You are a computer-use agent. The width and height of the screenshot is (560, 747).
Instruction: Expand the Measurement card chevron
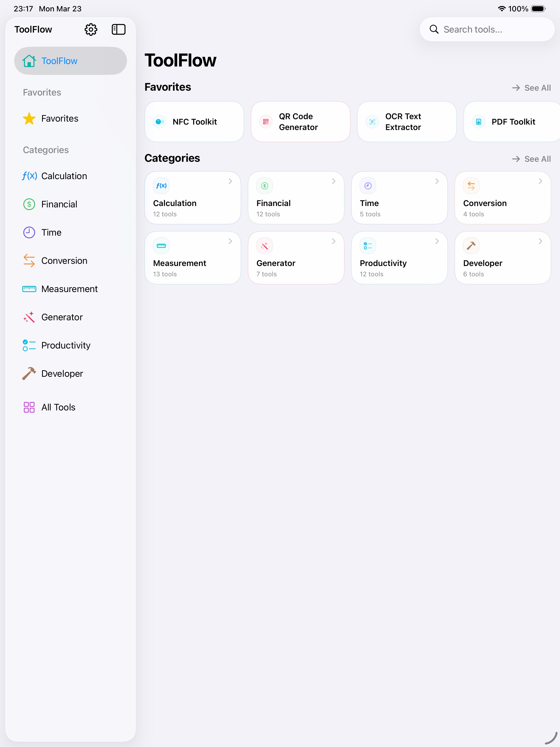click(x=230, y=241)
